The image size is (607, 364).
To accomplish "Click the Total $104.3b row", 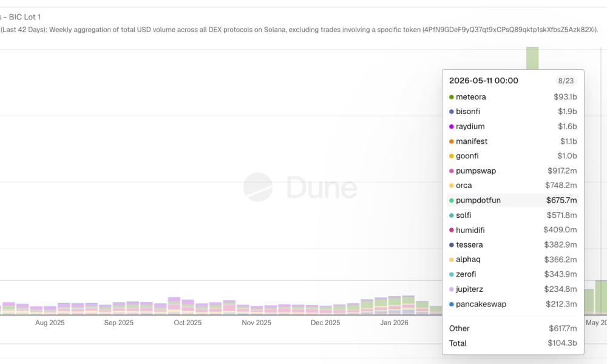I will click(x=512, y=343).
